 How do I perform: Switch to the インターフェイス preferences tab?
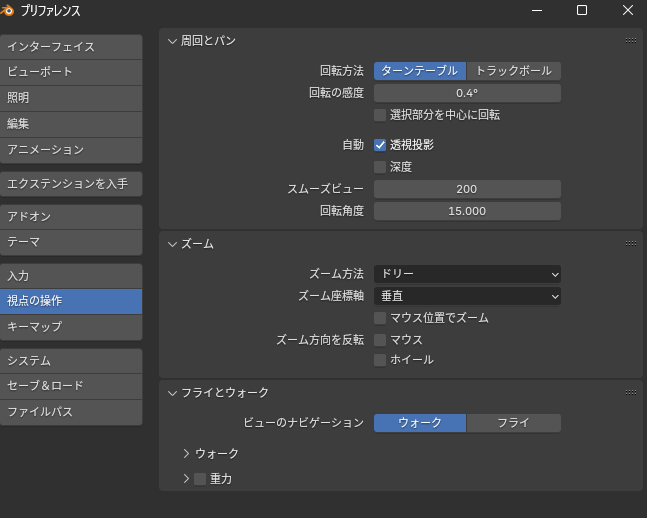(x=71, y=47)
